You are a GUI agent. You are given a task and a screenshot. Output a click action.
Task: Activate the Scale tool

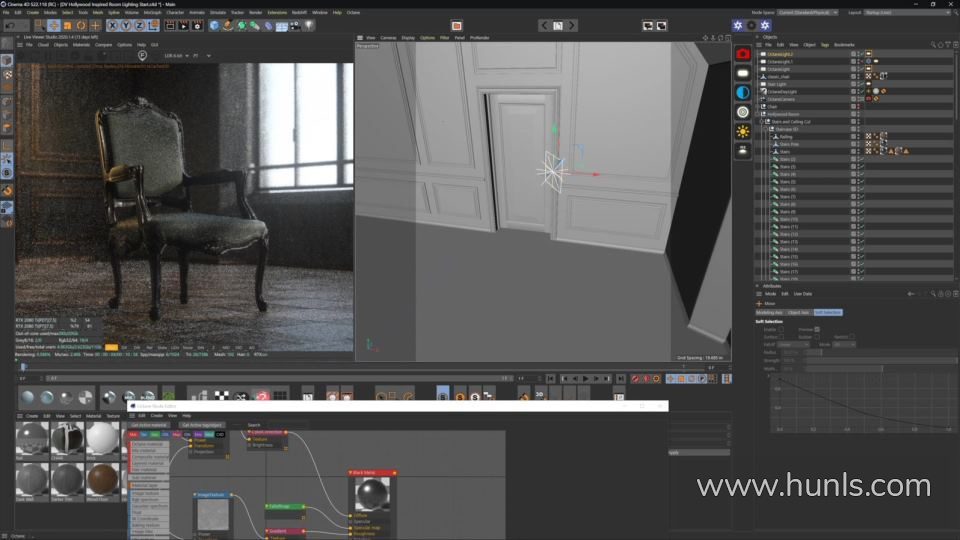click(67, 26)
